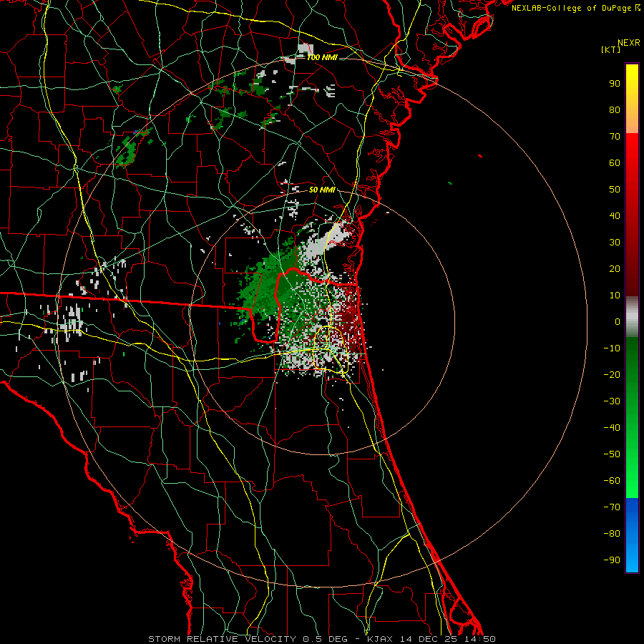This screenshot has height=644, width=644.
Task: Click the -20 value on the velocity scale
Action: (x=612, y=374)
